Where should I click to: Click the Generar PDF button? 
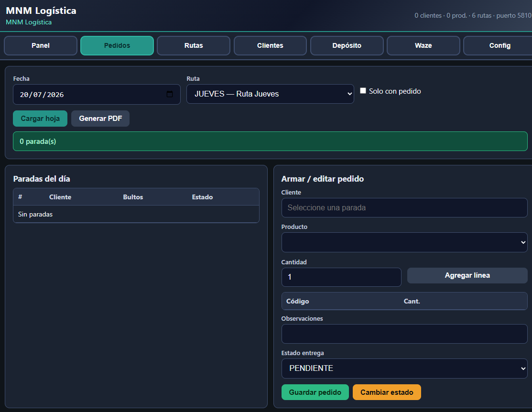pyautogui.click(x=100, y=119)
